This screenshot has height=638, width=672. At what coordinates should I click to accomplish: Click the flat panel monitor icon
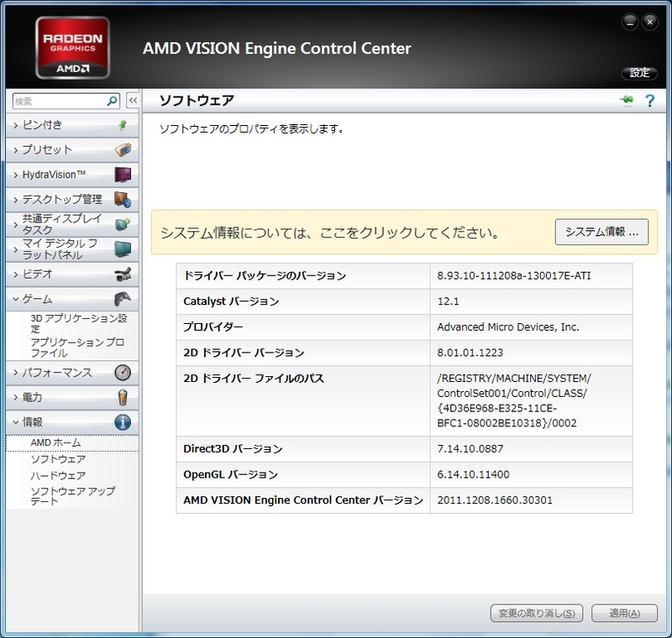123,248
